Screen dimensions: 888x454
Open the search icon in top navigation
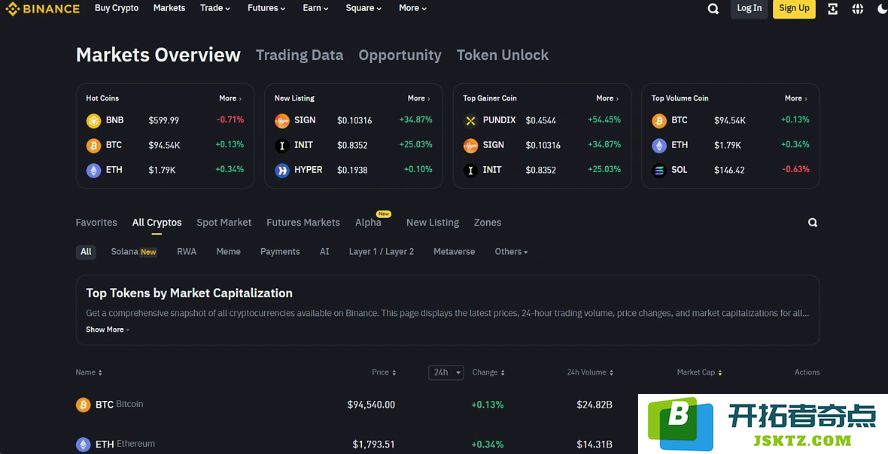[x=714, y=8]
